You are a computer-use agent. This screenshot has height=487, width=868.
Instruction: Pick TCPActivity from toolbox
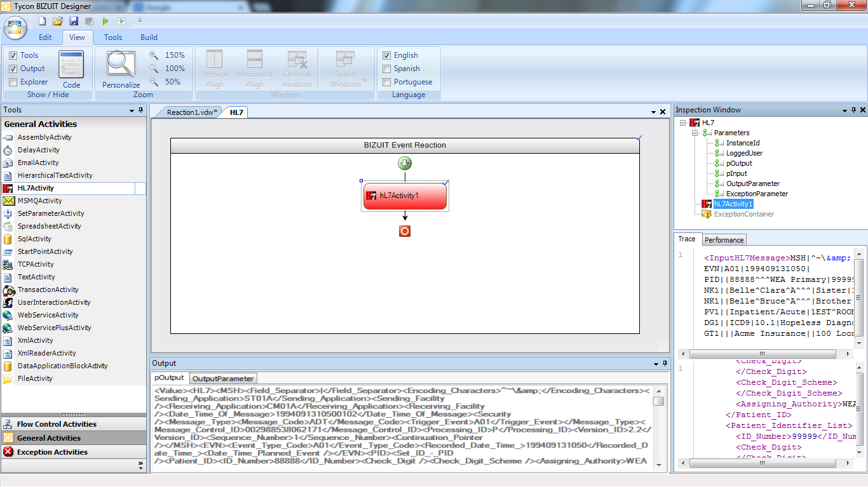[x=36, y=264]
